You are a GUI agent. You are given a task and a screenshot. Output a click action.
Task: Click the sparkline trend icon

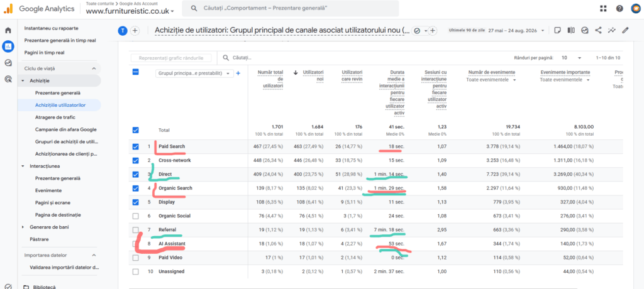point(611,30)
